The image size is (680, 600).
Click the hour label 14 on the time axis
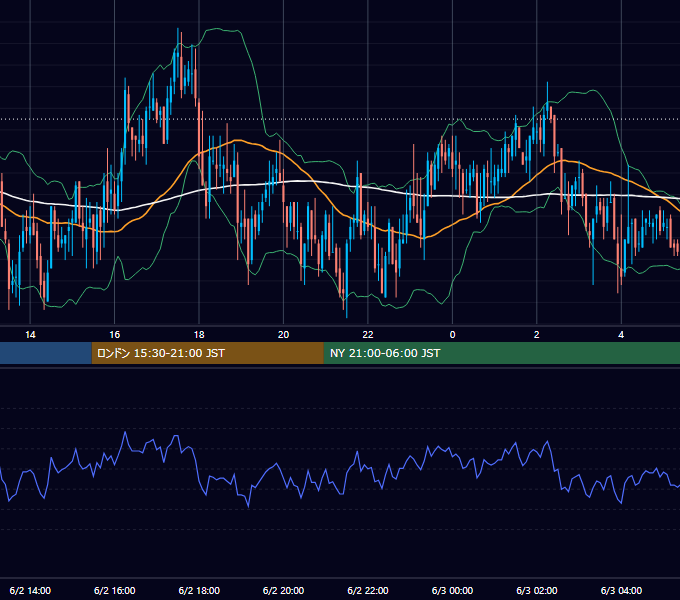click(x=30, y=335)
